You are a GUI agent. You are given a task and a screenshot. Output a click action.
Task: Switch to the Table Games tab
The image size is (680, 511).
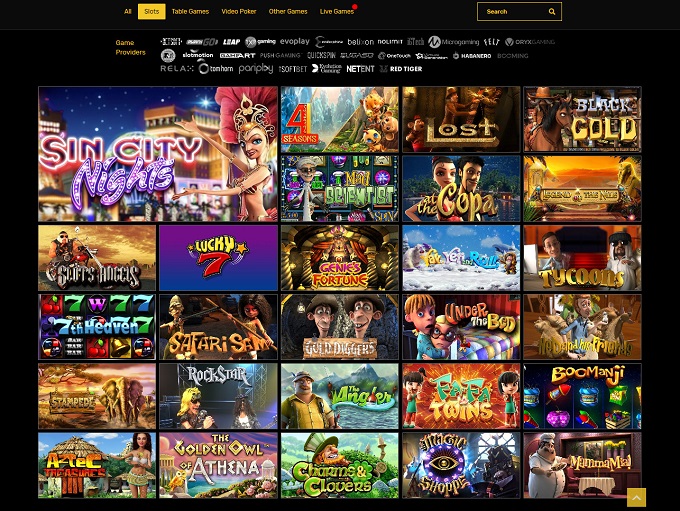(x=190, y=12)
